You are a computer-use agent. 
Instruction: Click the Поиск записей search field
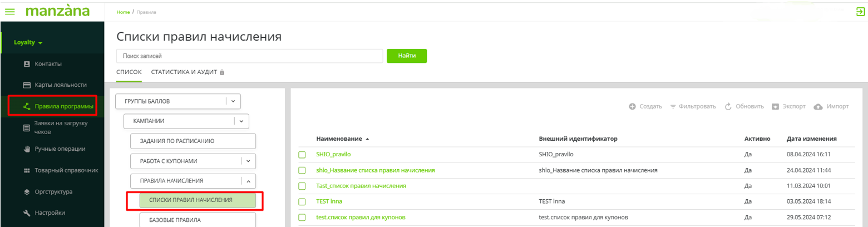point(249,56)
